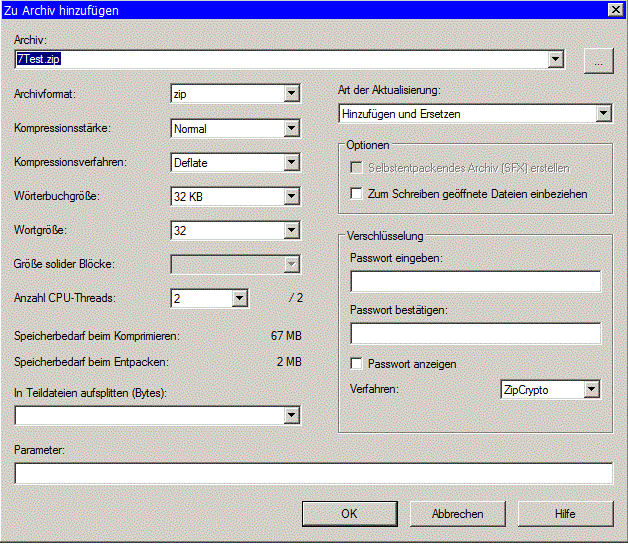Expand the Teildateien aufsplitten dropdown
Screen dimensions: 628x545
click(292, 415)
